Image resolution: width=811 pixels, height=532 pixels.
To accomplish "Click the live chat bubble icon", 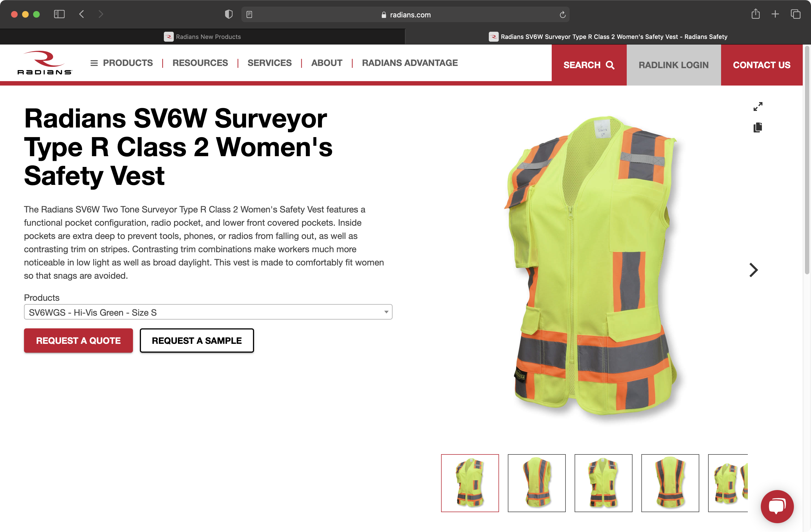I will 777,506.
